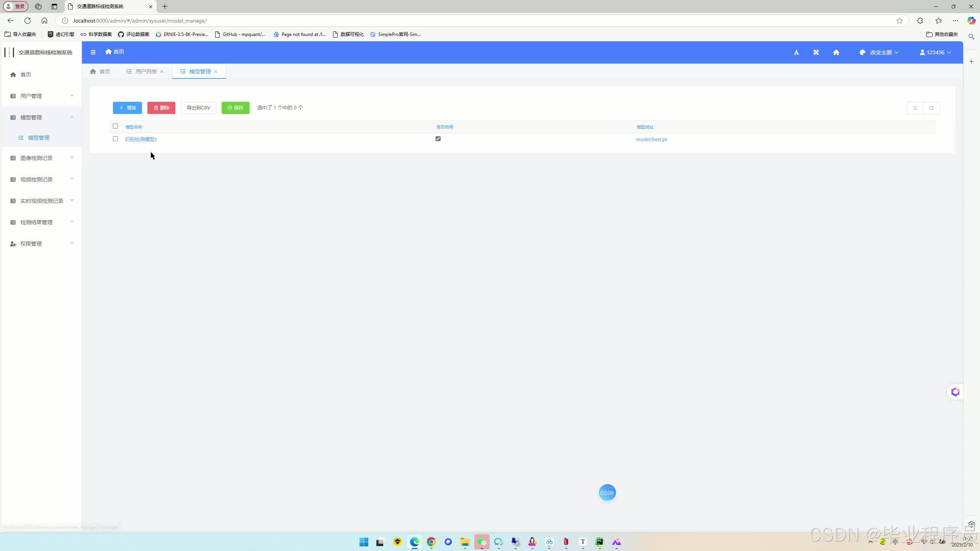
Task: Open Typora from the taskbar
Action: [x=583, y=542]
